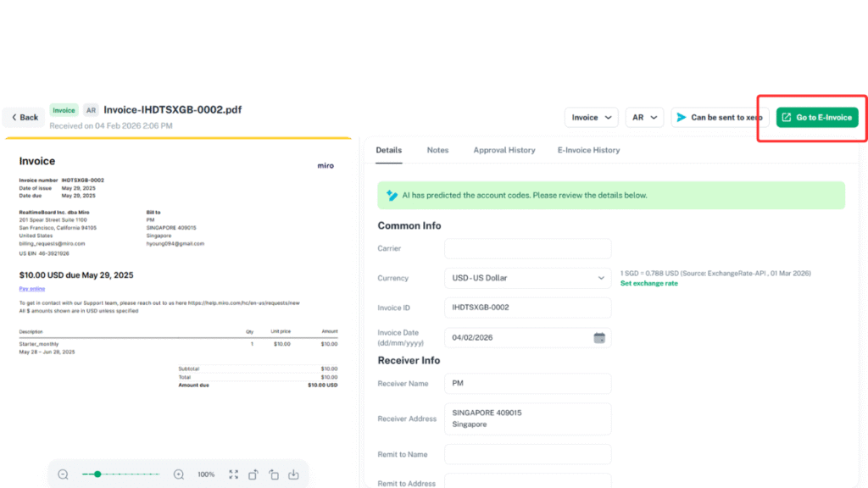Screen dimensions: 868x488
Task: Click the zoom out magnifier icon
Action: pos(63,474)
